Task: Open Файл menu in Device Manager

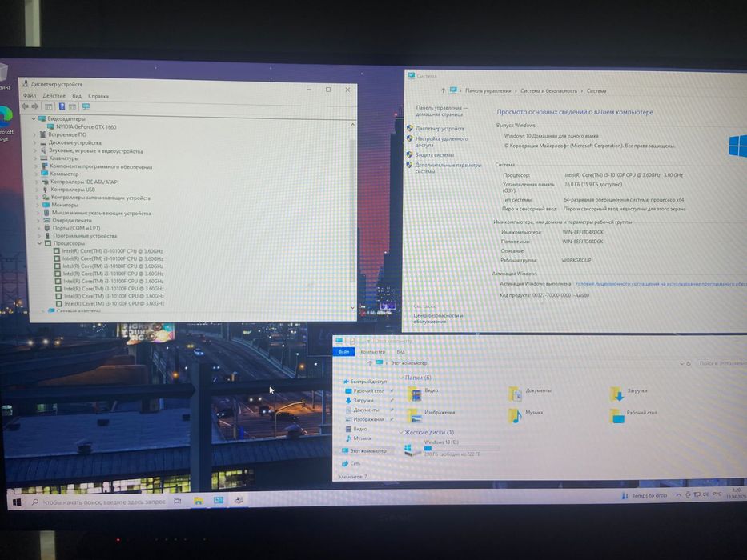Action: (x=30, y=95)
